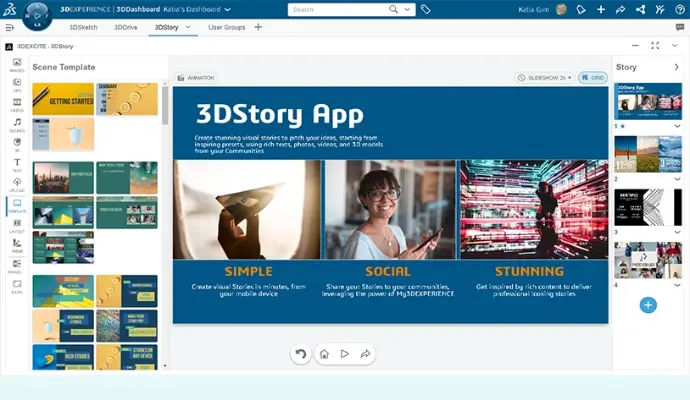Open the Slideshow 2s dropdown
Screen dimensions: 690x400
(546, 77)
